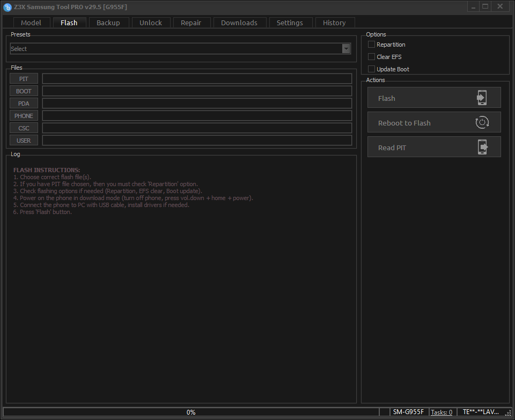
Task: Click the PDA file path field
Action: [x=197, y=104]
